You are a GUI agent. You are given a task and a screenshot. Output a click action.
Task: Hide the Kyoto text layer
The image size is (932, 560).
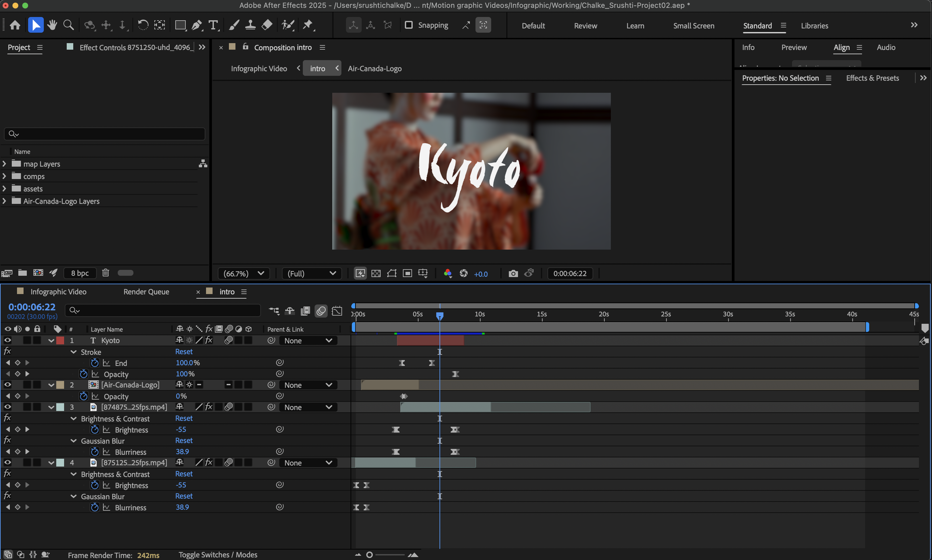(8, 340)
